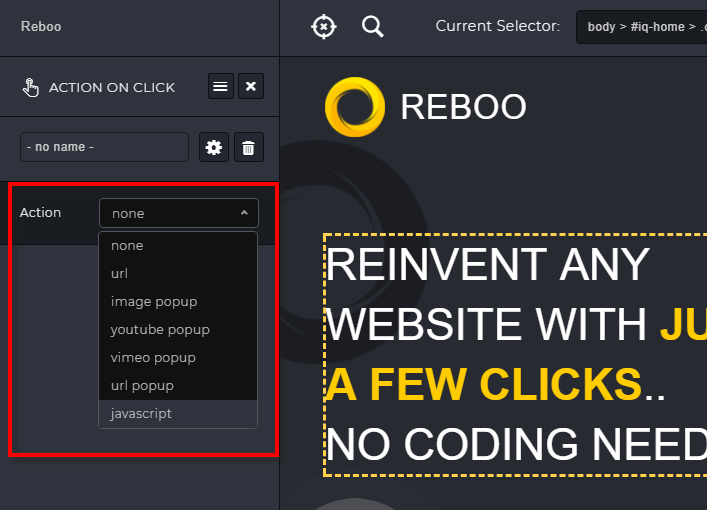Click the hand pointer Action on Click icon
The height and width of the screenshot is (510, 707).
point(31,87)
